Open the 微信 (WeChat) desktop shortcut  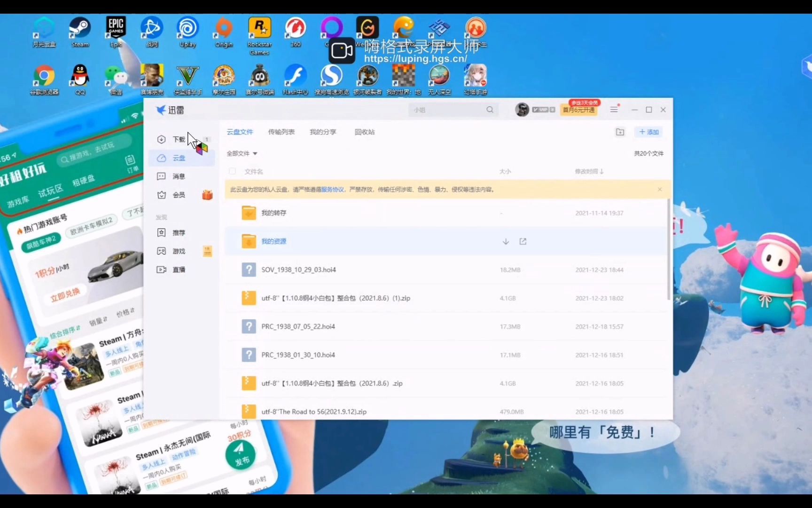coord(116,80)
